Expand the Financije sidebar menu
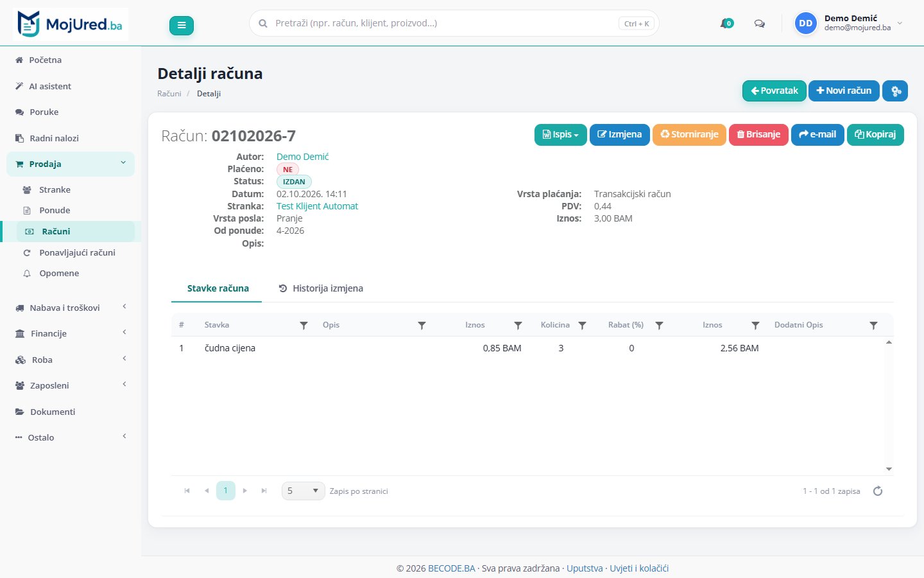Screen dimensions: 924x578 (71, 333)
